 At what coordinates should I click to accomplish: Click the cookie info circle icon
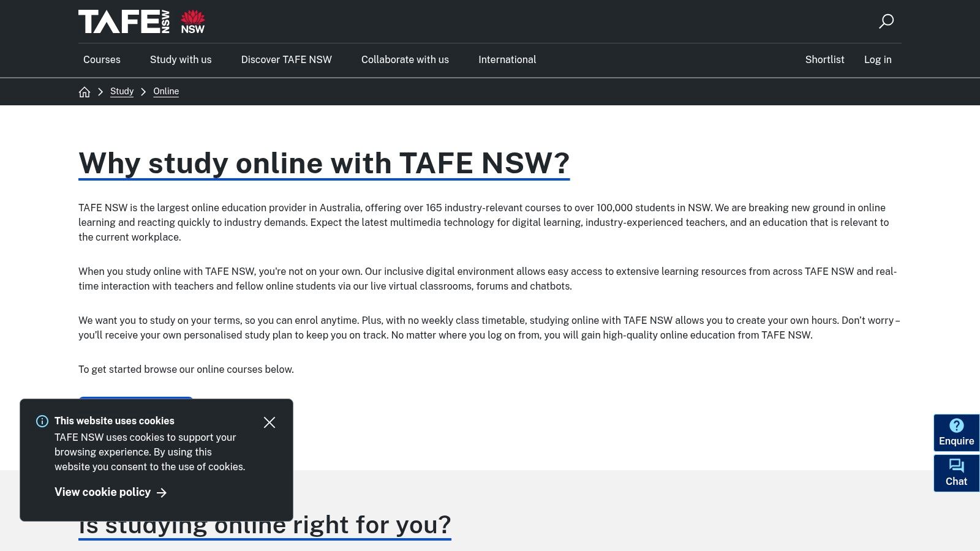(42, 422)
